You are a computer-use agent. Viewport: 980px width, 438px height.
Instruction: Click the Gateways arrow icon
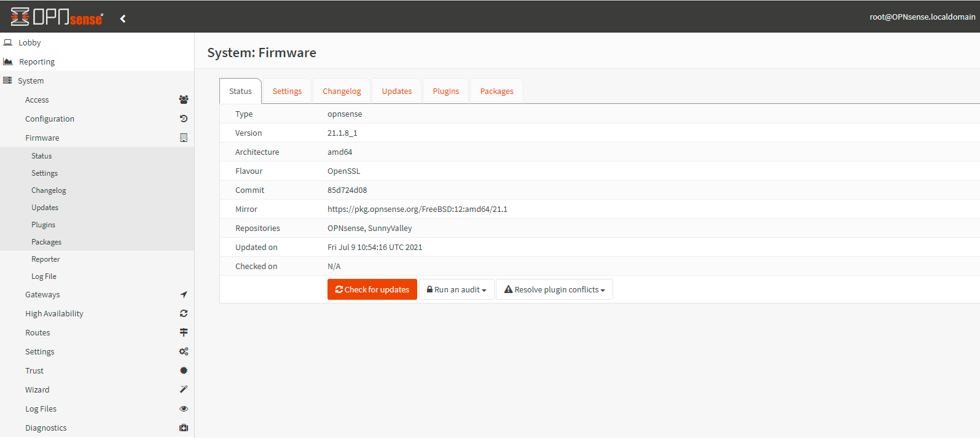(184, 294)
